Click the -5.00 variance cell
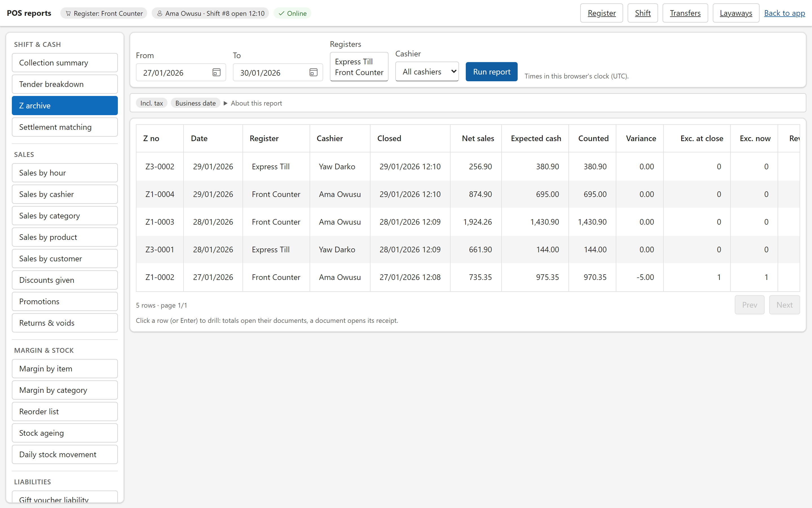This screenshot has width=812, height=508. coord(639,277)
